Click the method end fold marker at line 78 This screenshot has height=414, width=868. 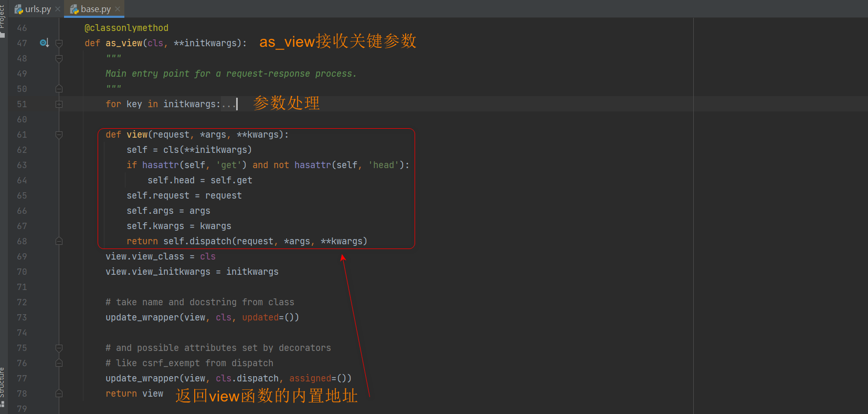click(x=59, y=394)
